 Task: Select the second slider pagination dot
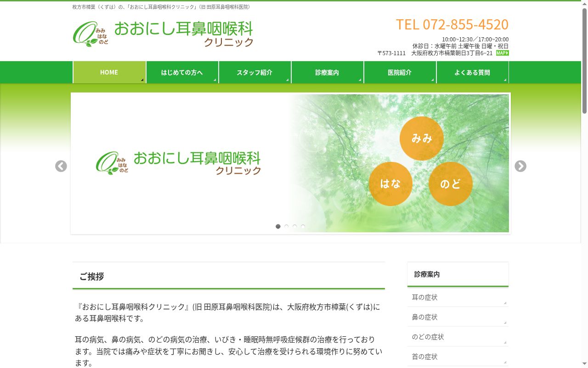coord(286,226)
